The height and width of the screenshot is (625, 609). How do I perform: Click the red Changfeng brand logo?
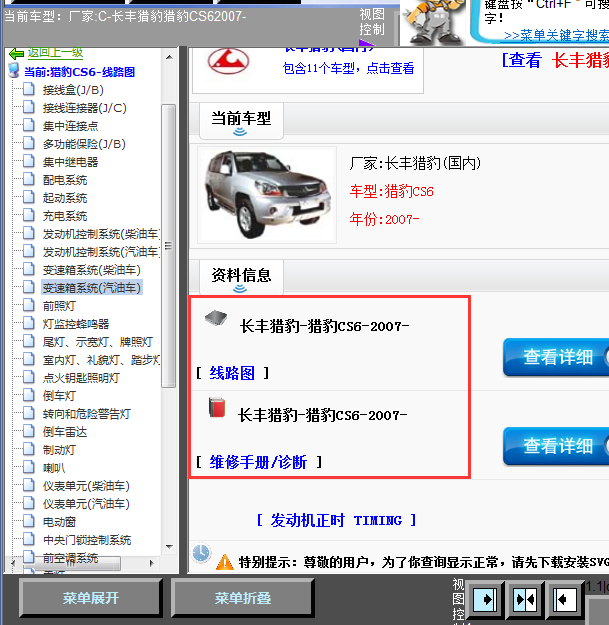coord(228,61)
